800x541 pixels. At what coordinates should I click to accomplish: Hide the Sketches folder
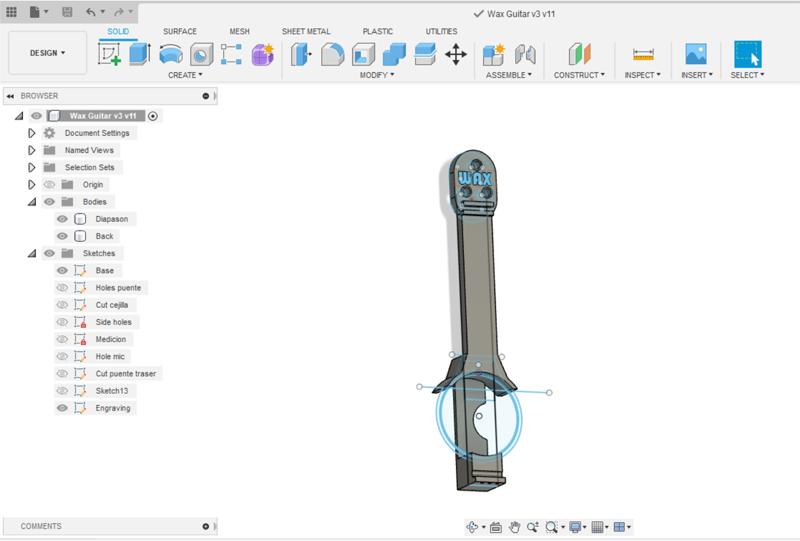[x=49, y=253]
